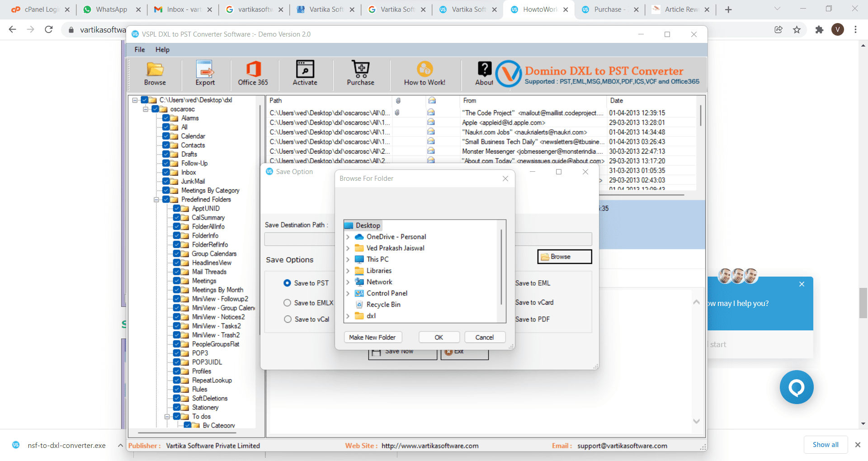Image resolution: width=868 pixels, height=461 pixels.
Task: Click OK in Browse For Folder
Action: tap(439, 337)
